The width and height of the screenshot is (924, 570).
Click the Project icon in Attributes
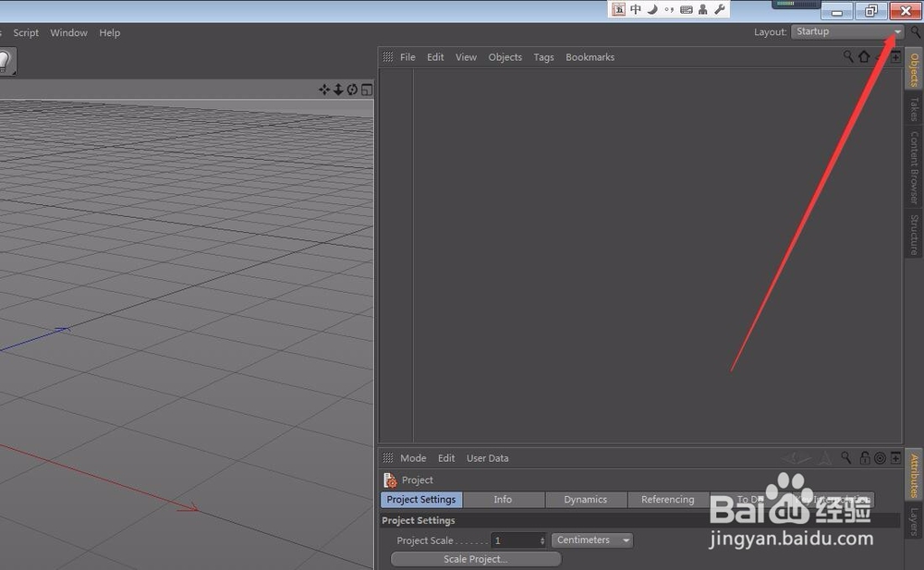390,480
